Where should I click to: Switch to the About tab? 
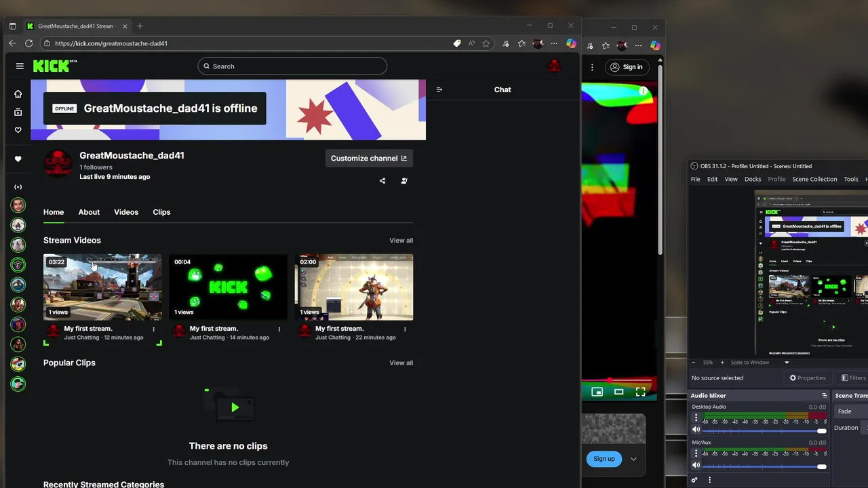[x=89, y=212]
